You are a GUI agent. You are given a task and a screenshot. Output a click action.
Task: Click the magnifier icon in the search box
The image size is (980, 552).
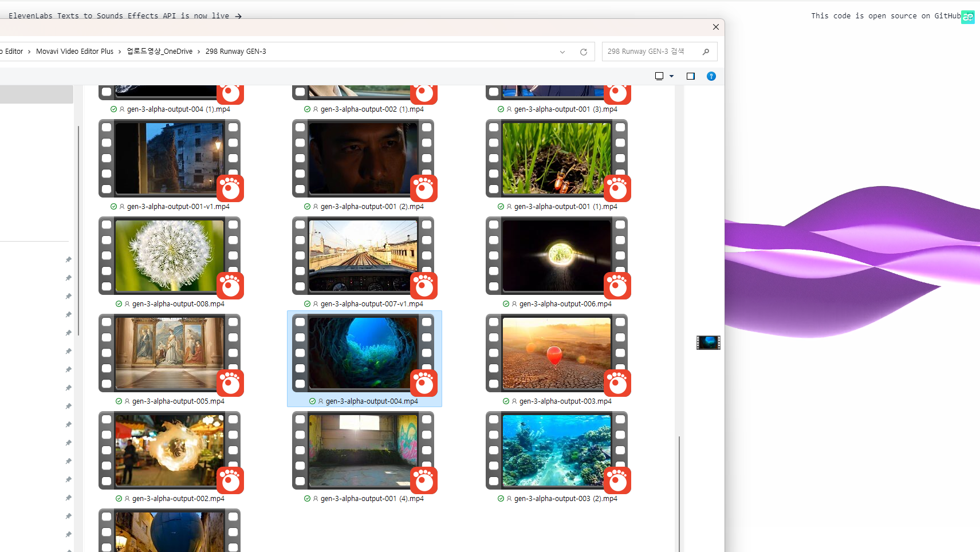[x=706, y=52]
